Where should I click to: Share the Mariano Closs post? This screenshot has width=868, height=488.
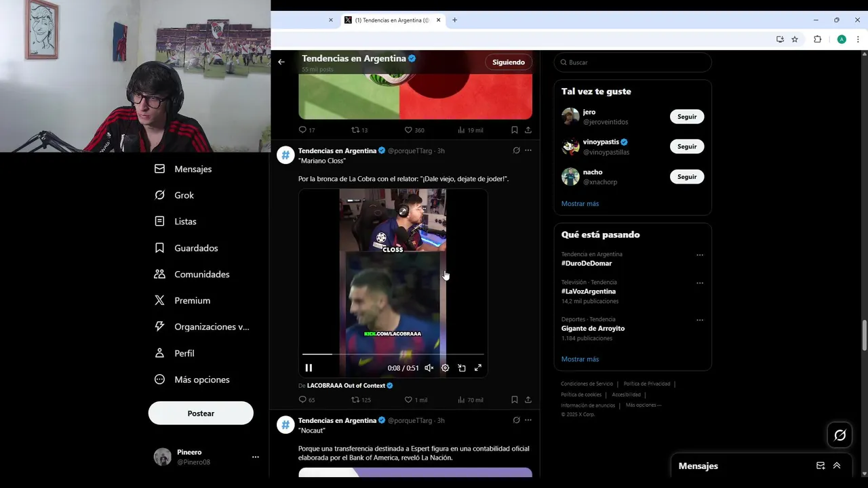click(528, 400)
